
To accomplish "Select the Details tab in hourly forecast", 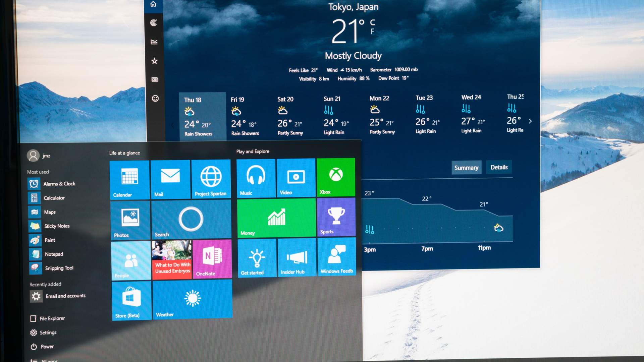I will (499, 167).
